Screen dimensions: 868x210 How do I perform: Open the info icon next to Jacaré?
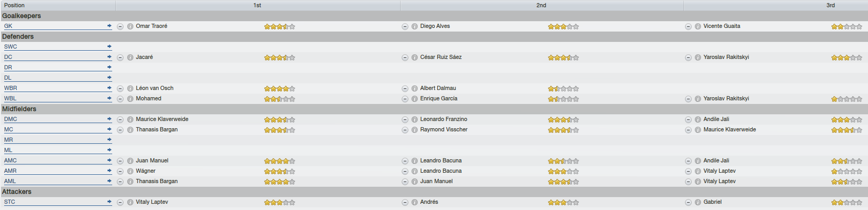pos(130,57)
